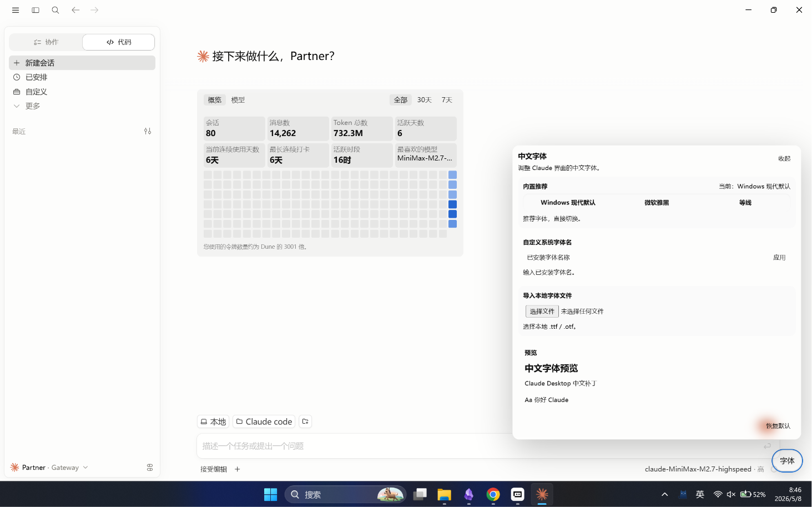This screenshot has width=812, height=507.
Task: Open the 接受编辑 permission mode selector
Action: click(214, 469)
